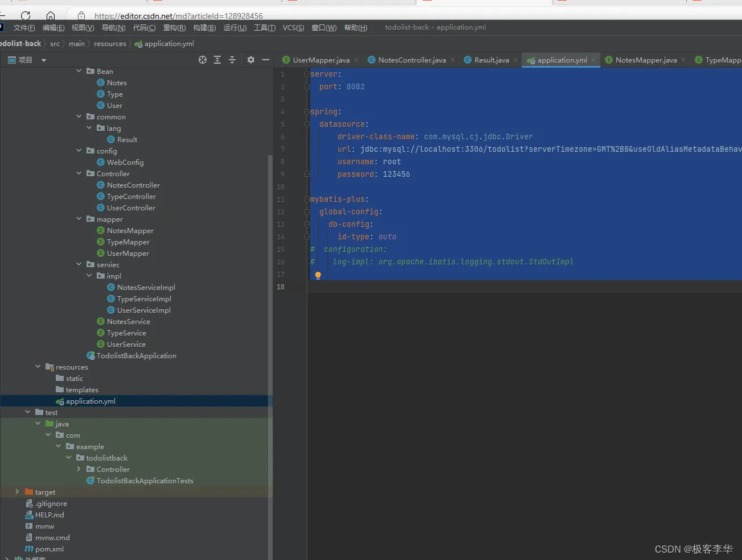The height and width of the screenshot is (560, 742).
Task: Collapse the serviec package
Action: tap(79, 264)
